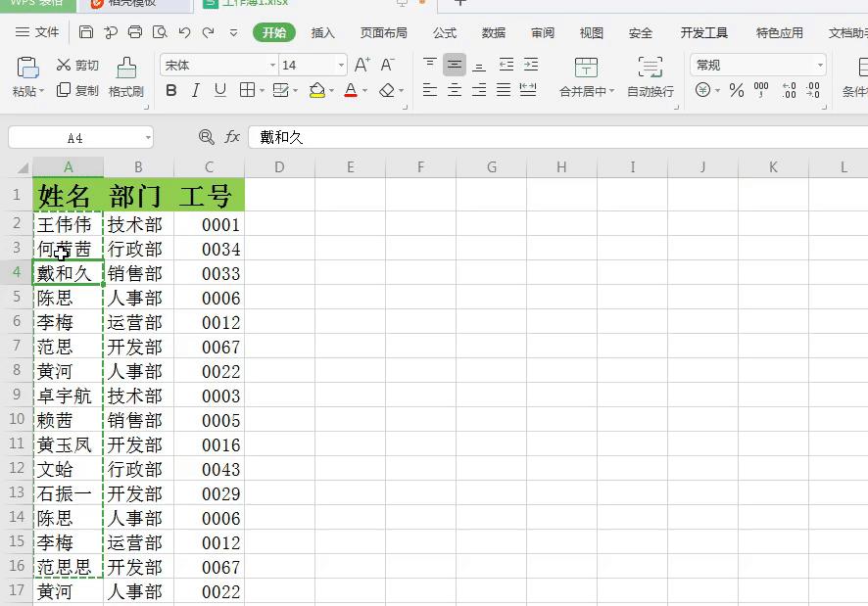Copy selection with 复制
Image resolution: width=868 pixels, height=606 pixels.
pos(77,90)
